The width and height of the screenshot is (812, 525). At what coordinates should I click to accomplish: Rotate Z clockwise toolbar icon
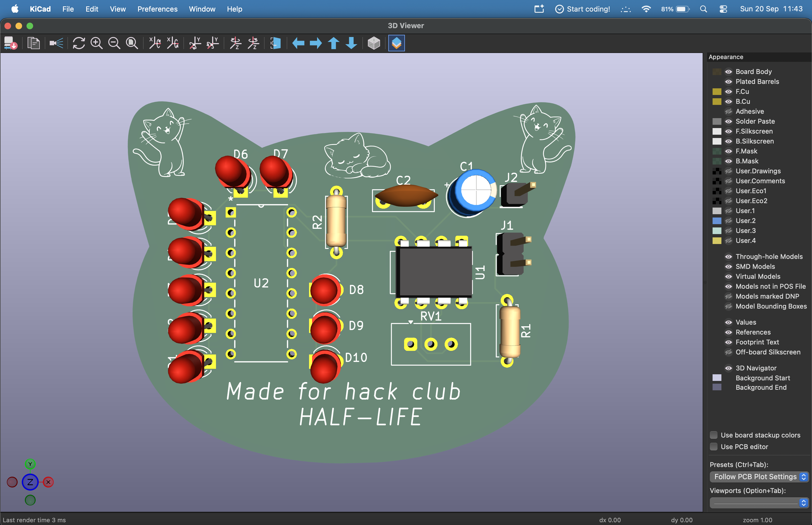pos(235,43)
